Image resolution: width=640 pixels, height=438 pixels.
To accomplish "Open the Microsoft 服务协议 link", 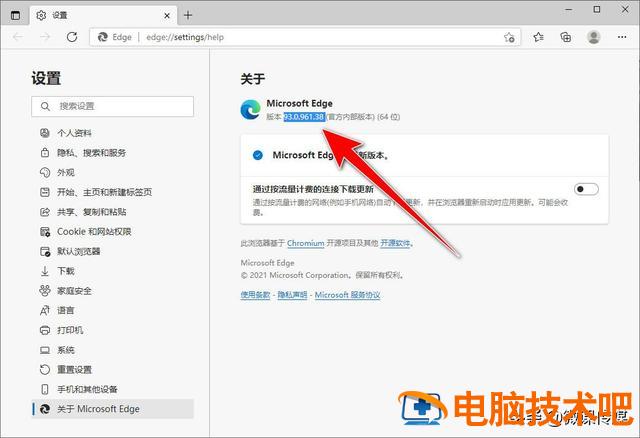I will tap(347, 295).
